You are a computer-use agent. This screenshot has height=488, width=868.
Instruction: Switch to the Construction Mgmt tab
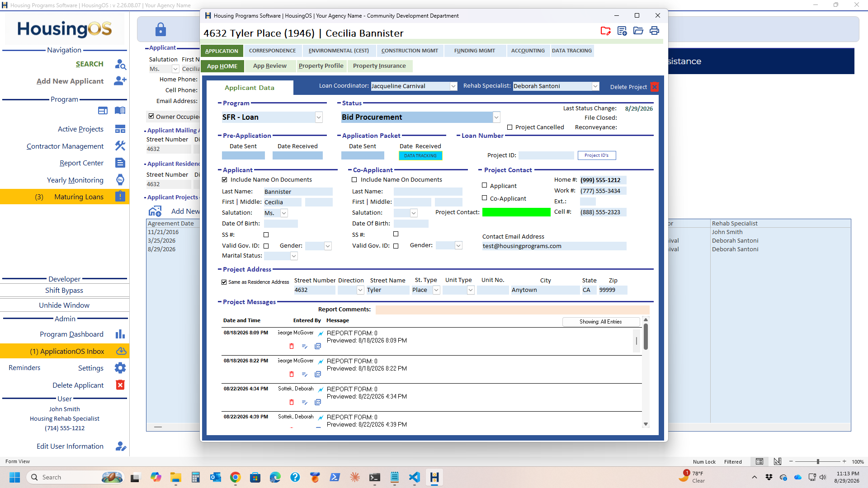[410, 51]
